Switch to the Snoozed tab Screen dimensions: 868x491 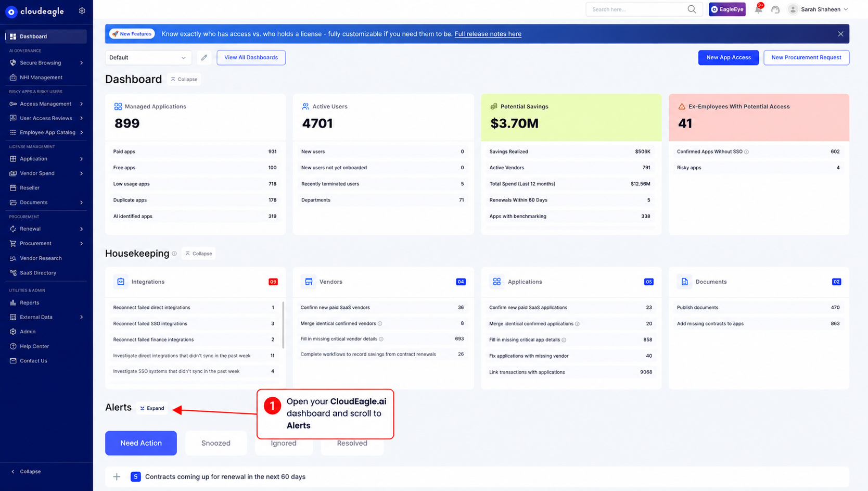(x=216, y=443)
